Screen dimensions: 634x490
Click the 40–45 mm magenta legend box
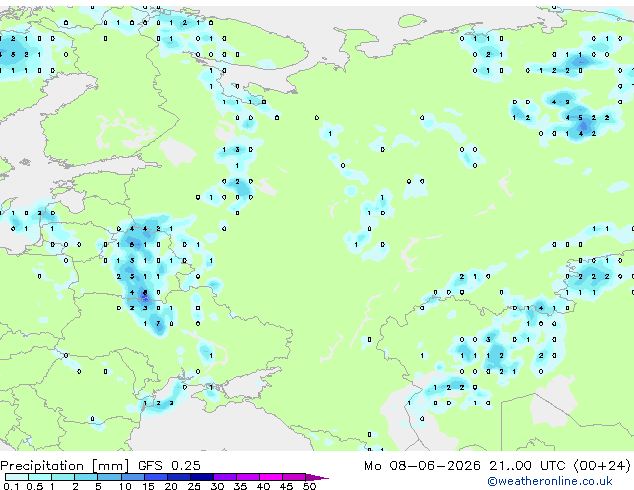270,477
